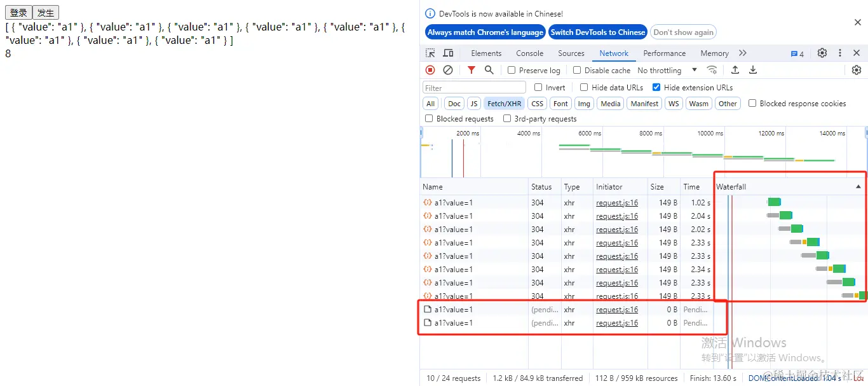868x386 pixels.
Task: Open the 4 console issues badge
Action: coord(797,54)
